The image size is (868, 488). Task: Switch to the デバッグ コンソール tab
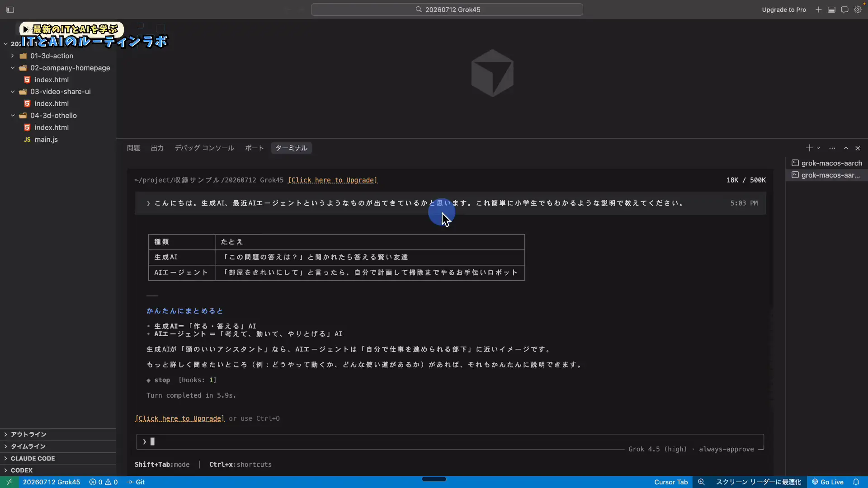point(204,148)
